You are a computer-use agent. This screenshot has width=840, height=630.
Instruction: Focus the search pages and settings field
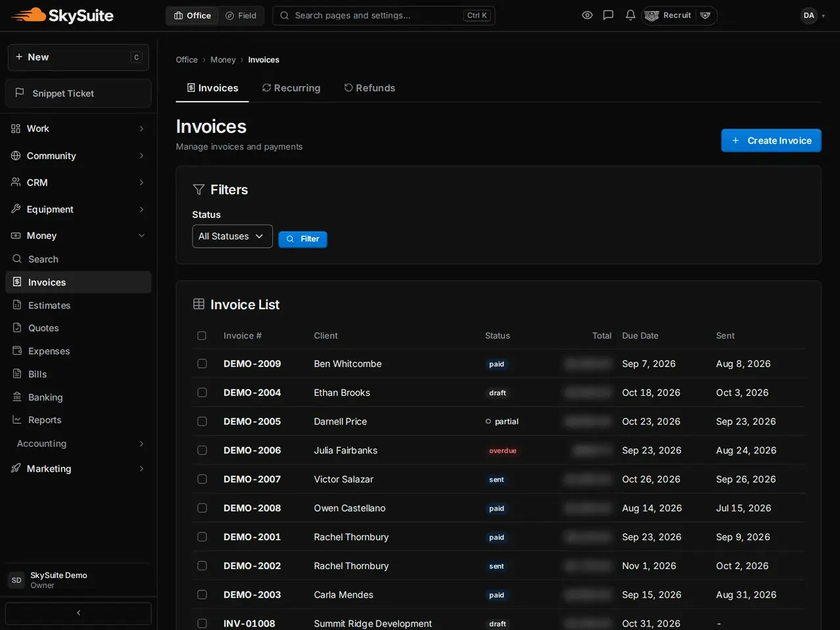tap(384, 16)
